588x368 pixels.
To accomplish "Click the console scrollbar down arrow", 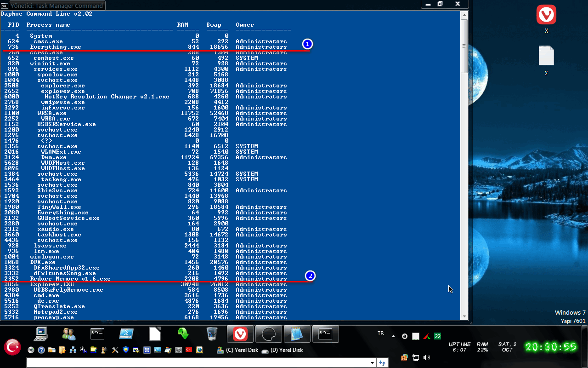I will tap(464, 316).
